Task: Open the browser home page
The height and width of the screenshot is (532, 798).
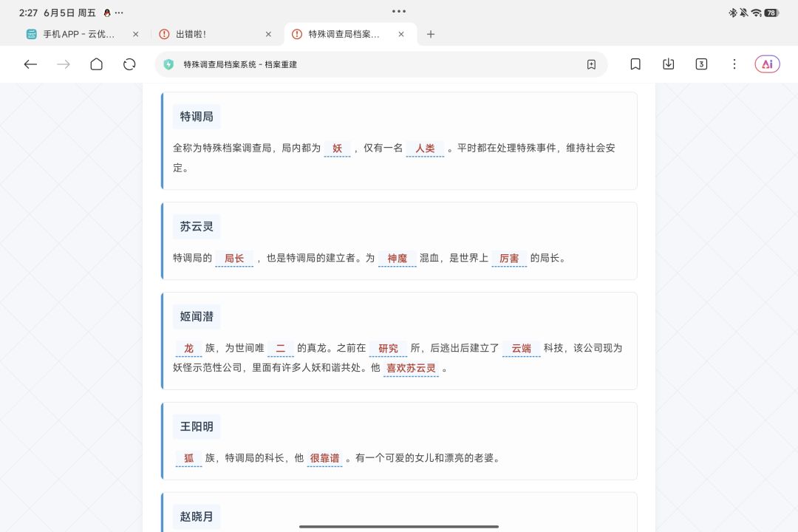Action: coord(96,64)
